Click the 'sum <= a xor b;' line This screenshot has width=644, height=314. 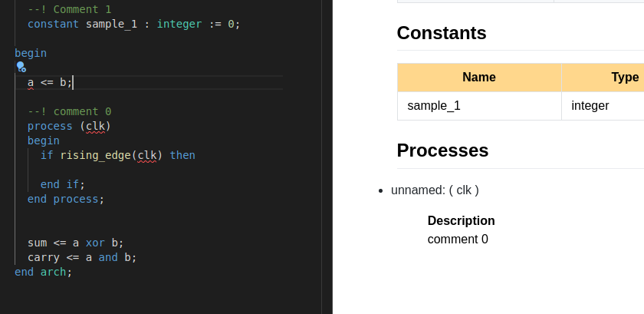coord(75,243)
